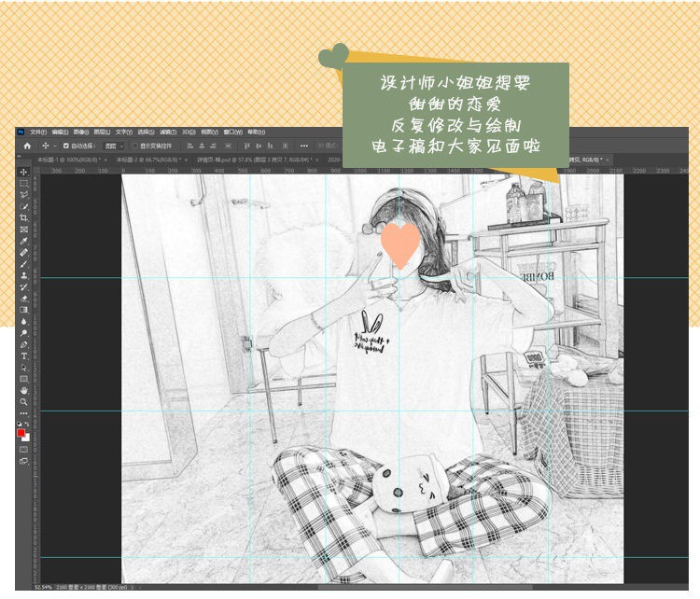Select the Eyedropper tool
Image resolution: width=700 pixels, height=599 pixels.
[23, 241]
